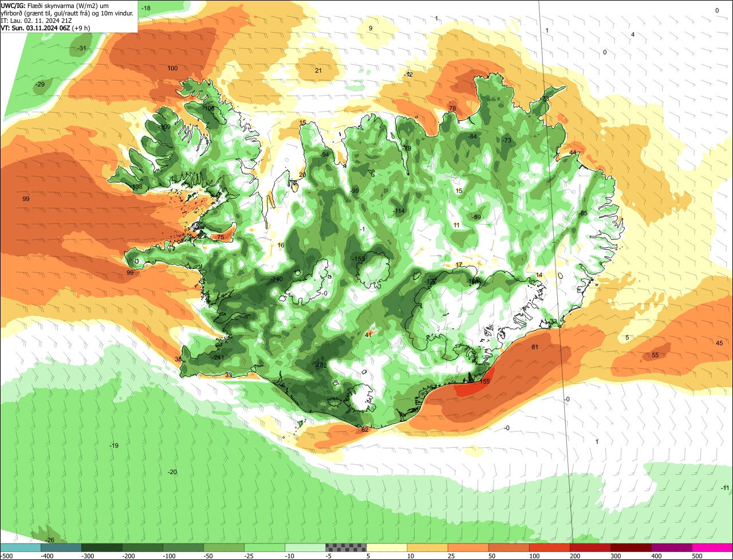The image size is (733, 560).
Task: Pick the magenta above-500 legend swatch
Action: (712, 547)
